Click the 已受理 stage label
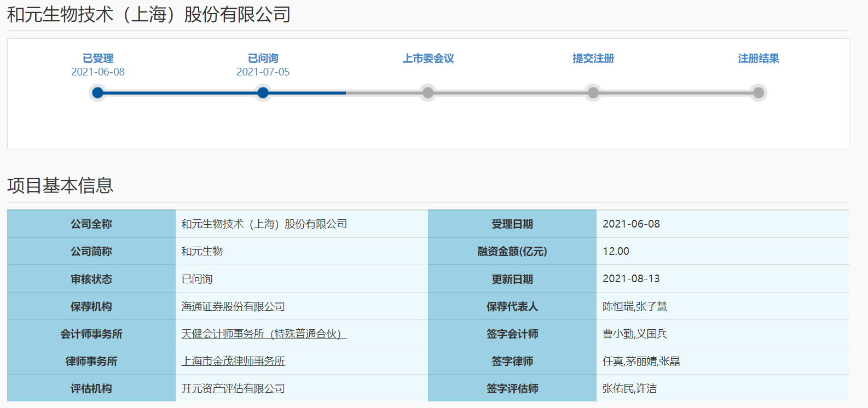This screenshot has height=408, width=868. (98, 59)
